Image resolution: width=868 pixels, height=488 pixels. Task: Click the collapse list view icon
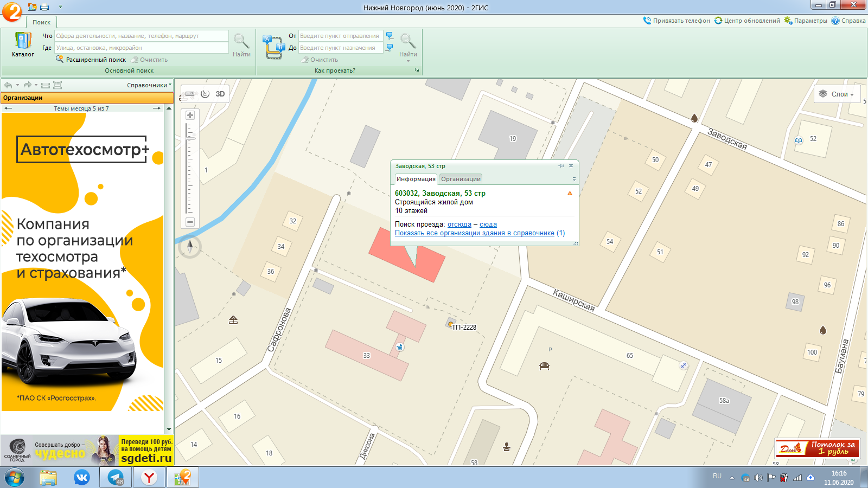(46, 85)
